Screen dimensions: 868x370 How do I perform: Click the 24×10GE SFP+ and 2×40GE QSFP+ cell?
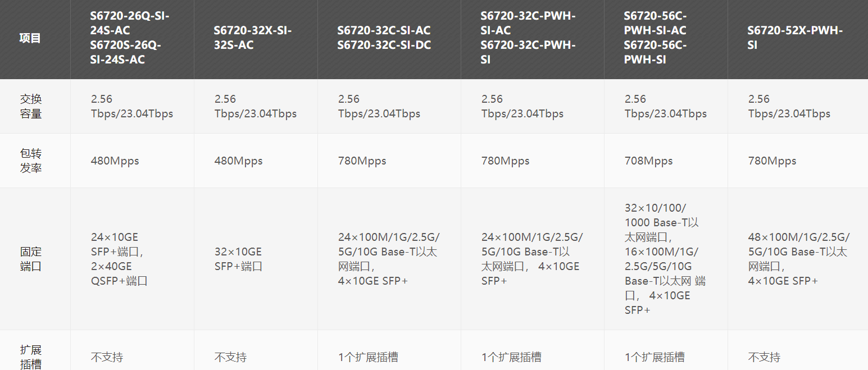tap(119, 259)
